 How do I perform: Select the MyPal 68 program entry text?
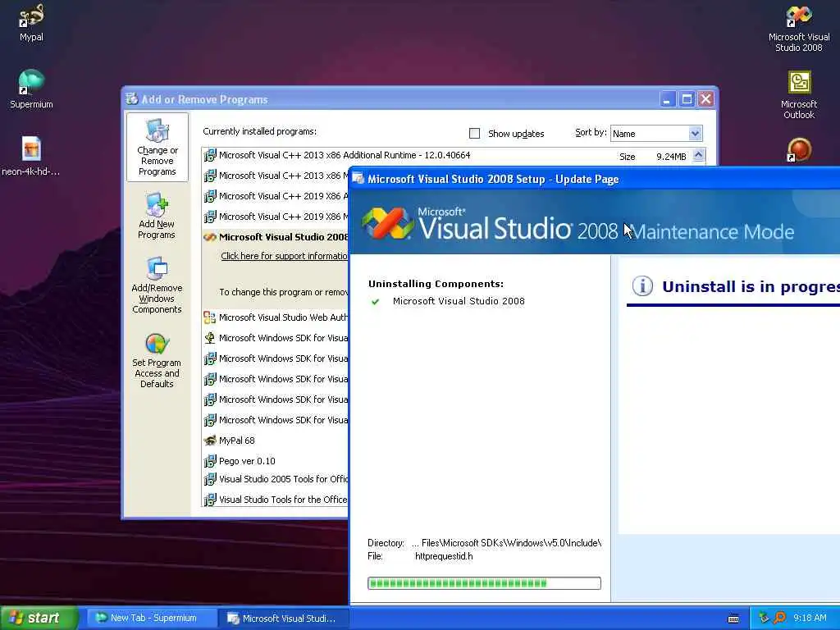pyautogui.click(x=237, y=441)
